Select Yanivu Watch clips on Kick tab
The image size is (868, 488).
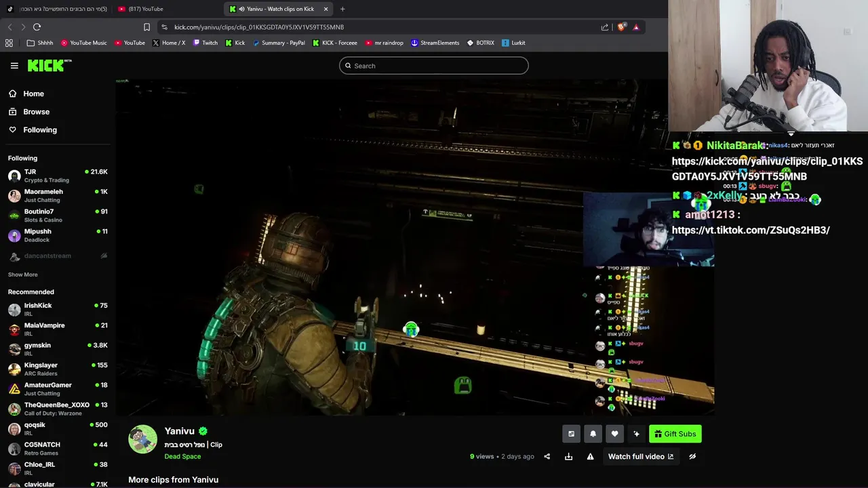(278, 9)
